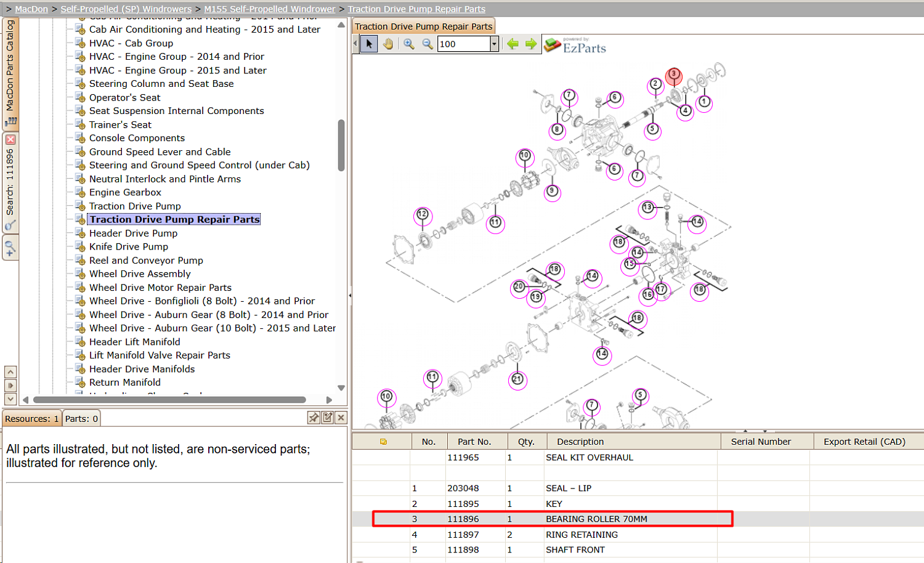Click the EzParts logo
The width and height of the screenshot is (924, 563).
click(575, 45)
